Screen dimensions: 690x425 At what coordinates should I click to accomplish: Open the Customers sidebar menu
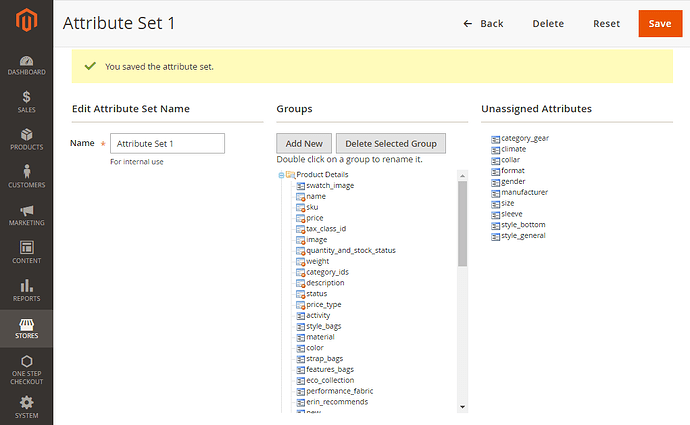pyautogui.click(x=26, y=177)
